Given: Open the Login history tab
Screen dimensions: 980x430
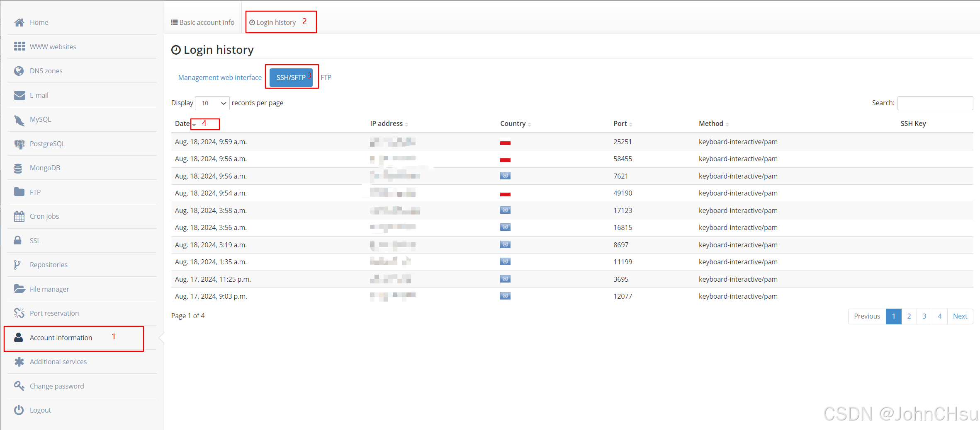Looking at the screenshot, I should click(276, 22).
